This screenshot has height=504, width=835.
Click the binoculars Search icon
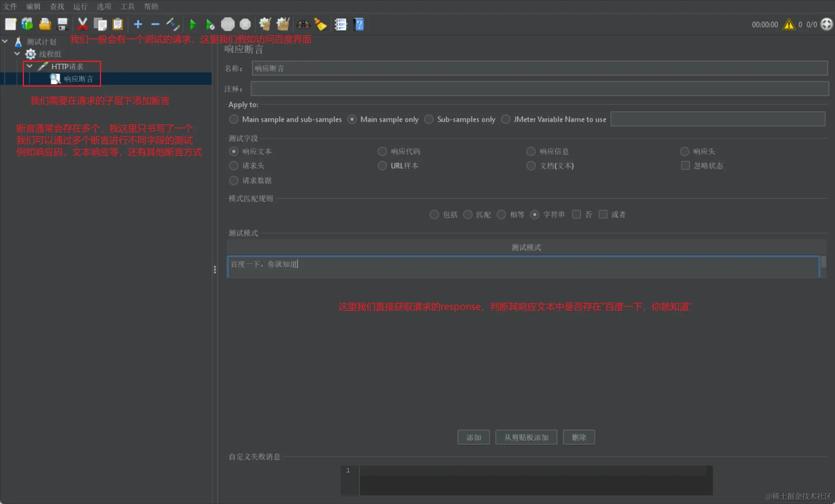(303, 24)
